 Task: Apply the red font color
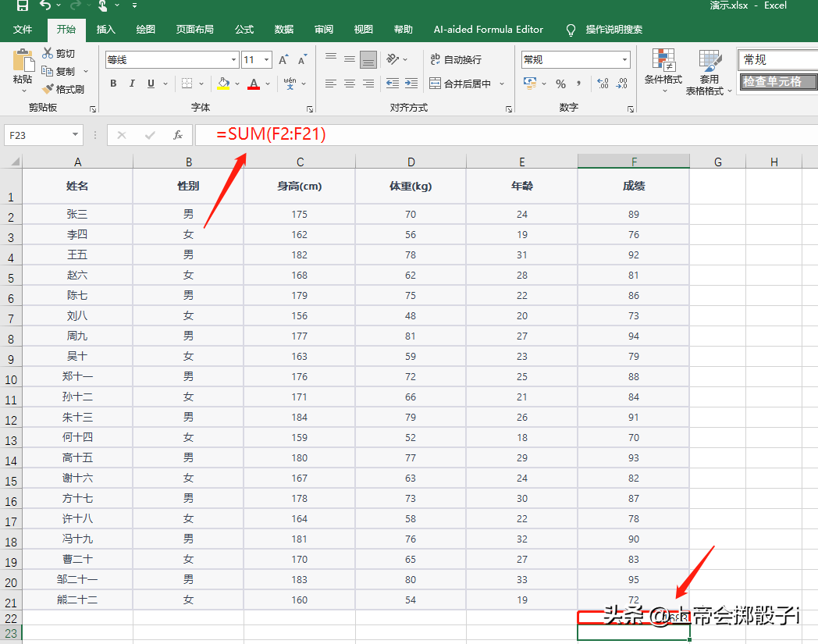(x=254, y=83)
